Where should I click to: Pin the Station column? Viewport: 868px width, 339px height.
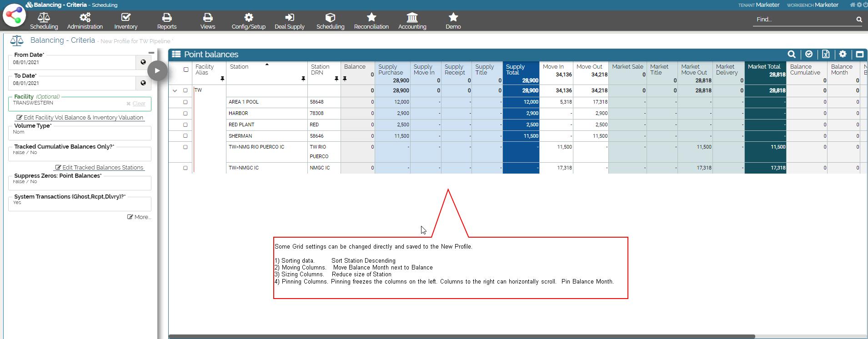click(303, 79)
